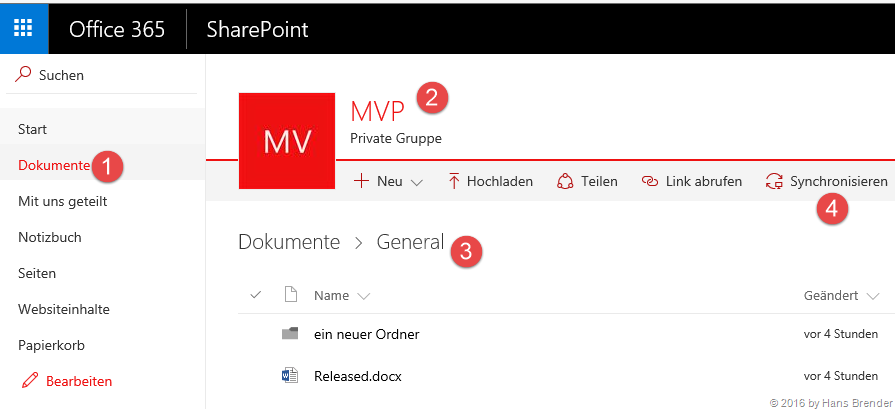Toggle the select-all checkmark in list header

[255, 295]
